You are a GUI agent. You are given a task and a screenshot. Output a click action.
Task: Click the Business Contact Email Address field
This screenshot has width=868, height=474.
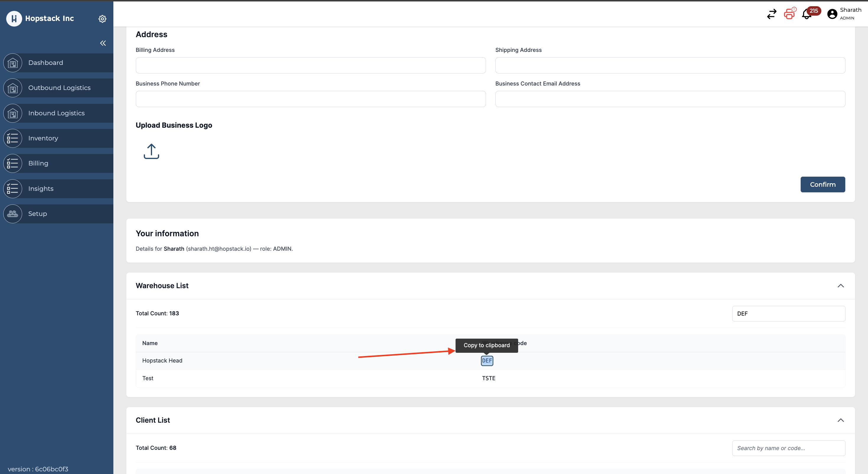(670, 99)
